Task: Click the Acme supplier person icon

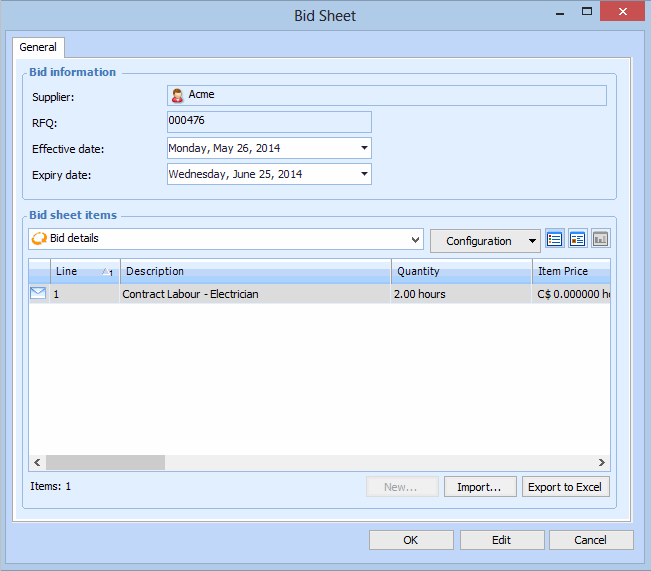Action: 177,95
